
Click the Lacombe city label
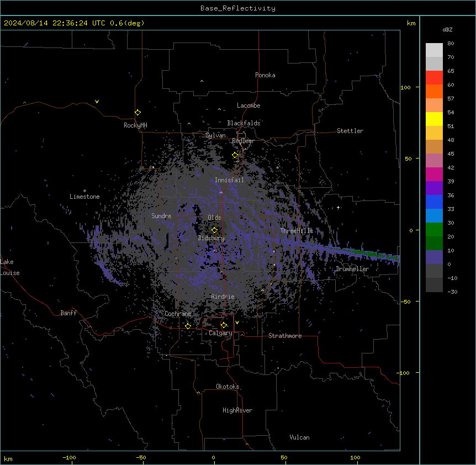[248, 105]
